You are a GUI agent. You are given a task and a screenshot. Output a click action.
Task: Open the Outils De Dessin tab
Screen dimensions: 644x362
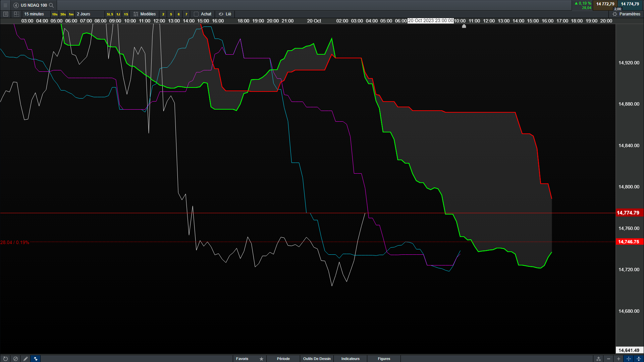(x=317, y=359)
